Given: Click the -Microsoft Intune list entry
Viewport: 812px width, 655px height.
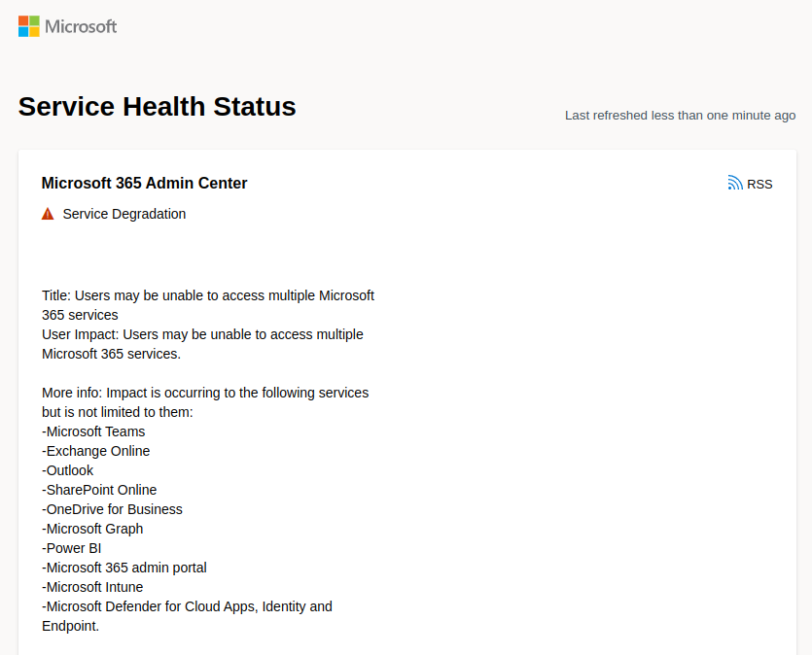Looking at the screenshot, I should (x=92, y=587).
